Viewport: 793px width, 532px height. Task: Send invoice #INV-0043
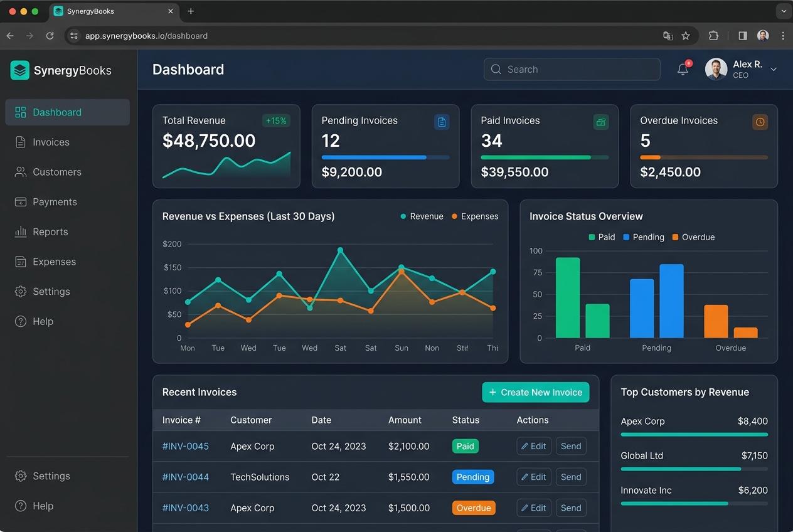(571, 508)
